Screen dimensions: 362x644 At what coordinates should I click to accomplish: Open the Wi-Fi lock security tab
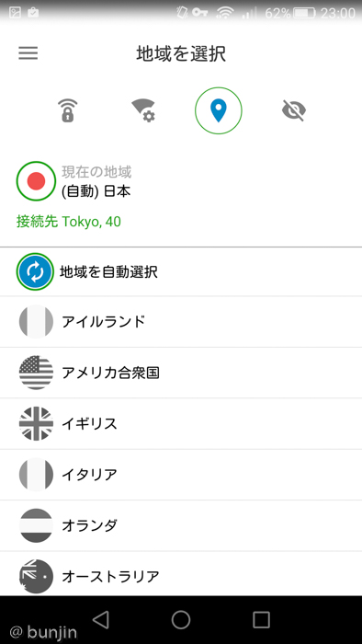pos(68,110)
